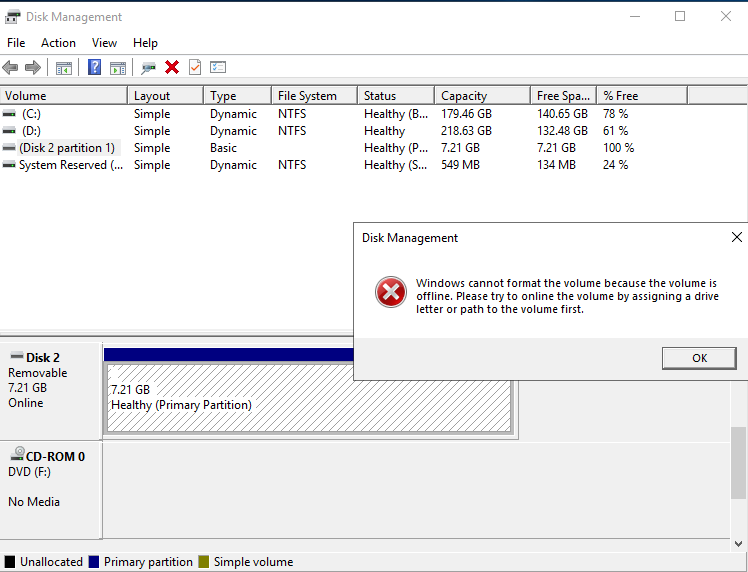Click the scrollbar down arrow in disk pane
Viewport: 748px width, 572px height.
point(738,543)
